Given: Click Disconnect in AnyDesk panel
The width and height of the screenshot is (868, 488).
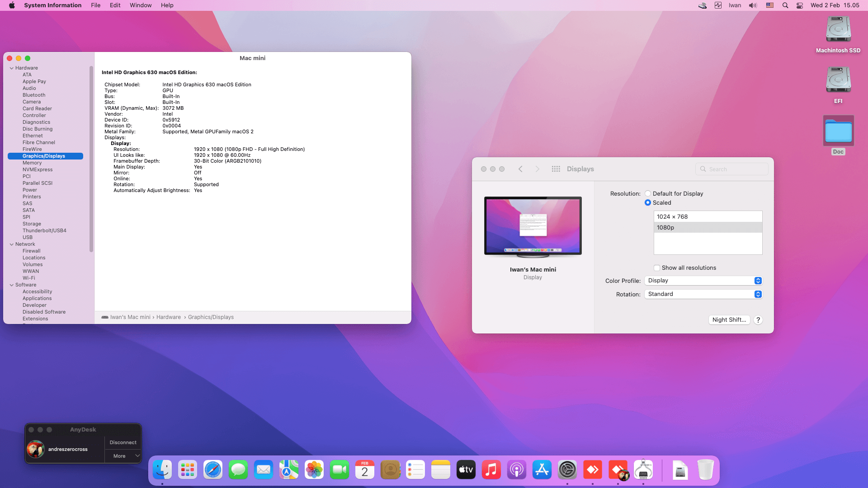Looking at the screenshot, I should [x=123, y=442].
